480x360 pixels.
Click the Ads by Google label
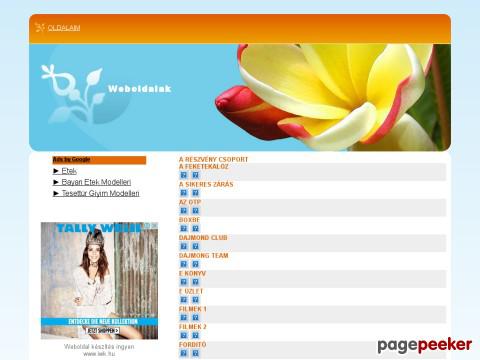click(71, 159)
